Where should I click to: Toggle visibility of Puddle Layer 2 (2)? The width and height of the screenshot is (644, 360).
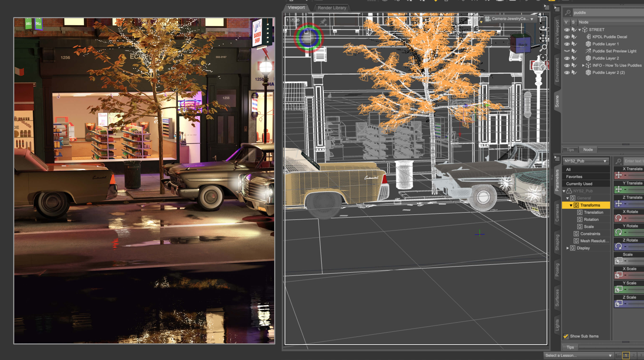click(567, 73)
